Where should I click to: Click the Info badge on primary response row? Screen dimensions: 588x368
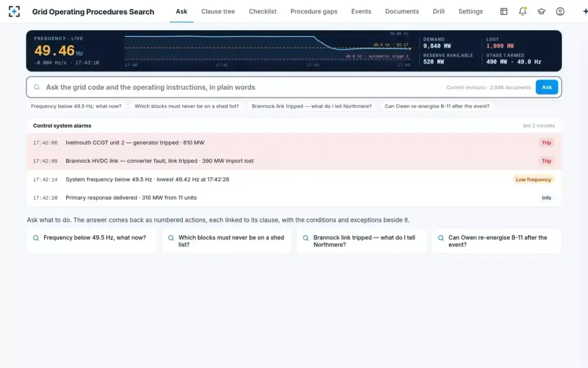coord(546,198)
